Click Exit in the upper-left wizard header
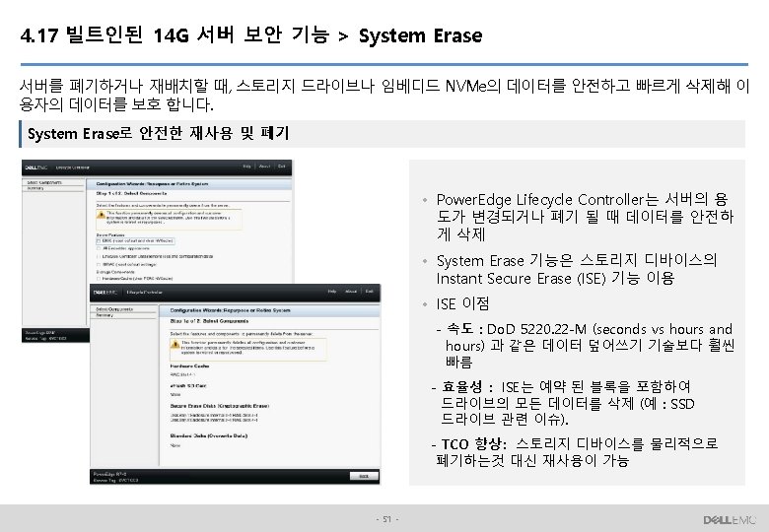Viewport: 769px width, 532px height. [282, 166]
